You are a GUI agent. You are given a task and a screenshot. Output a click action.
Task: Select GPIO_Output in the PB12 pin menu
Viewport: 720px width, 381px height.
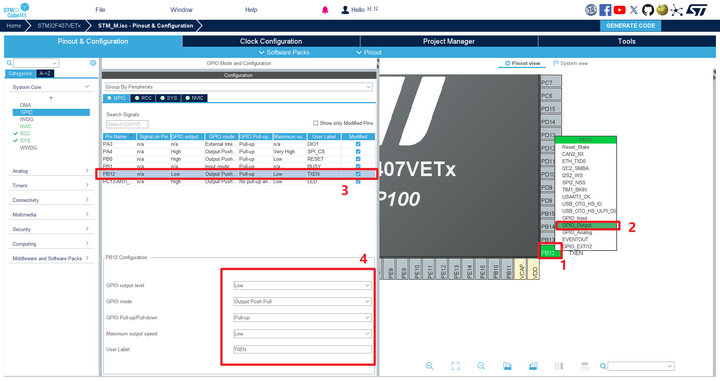pyautogui.click(x=586, y=225)
